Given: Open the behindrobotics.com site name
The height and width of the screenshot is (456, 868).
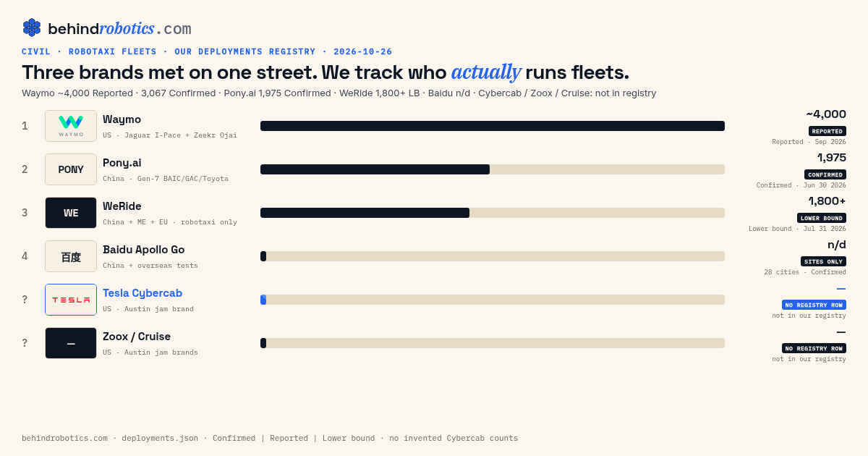Looking at the screenshot, I should pos(119,29).
